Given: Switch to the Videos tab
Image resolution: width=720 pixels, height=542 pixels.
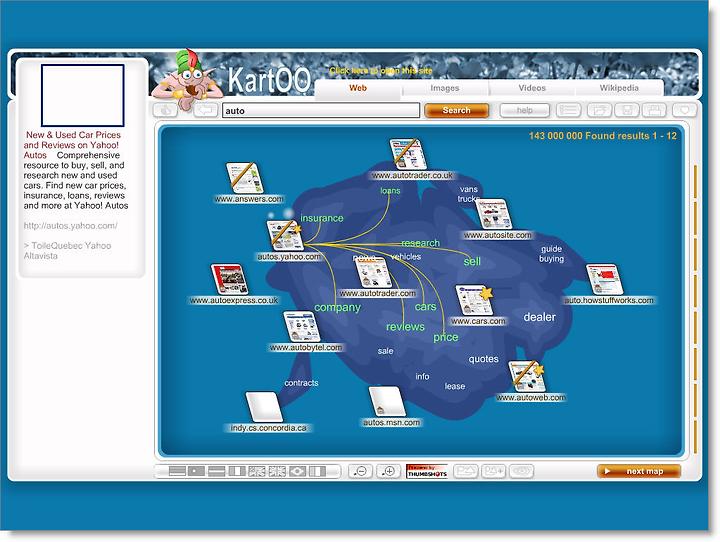Looking at the screenshot, I should coord(532,88).
